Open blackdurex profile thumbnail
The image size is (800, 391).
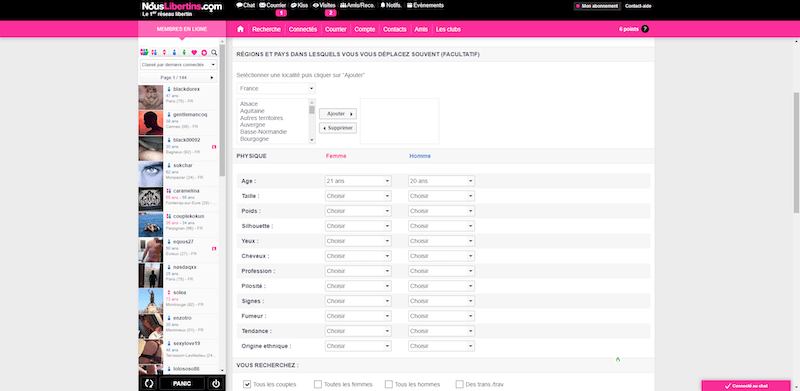pos(151,97)
